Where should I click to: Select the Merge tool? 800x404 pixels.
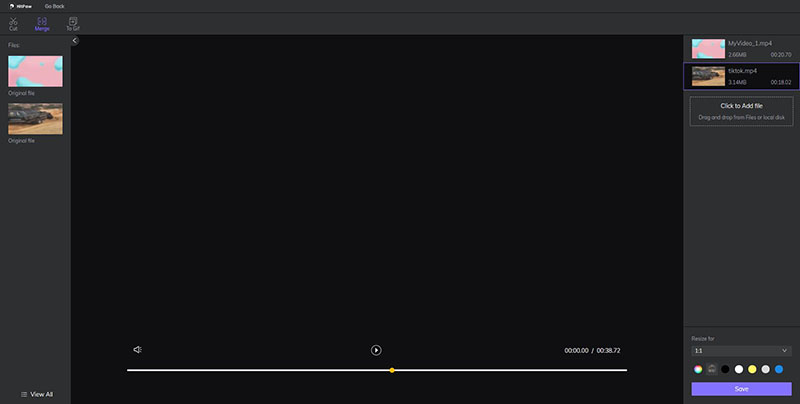(x=42, y=24)
